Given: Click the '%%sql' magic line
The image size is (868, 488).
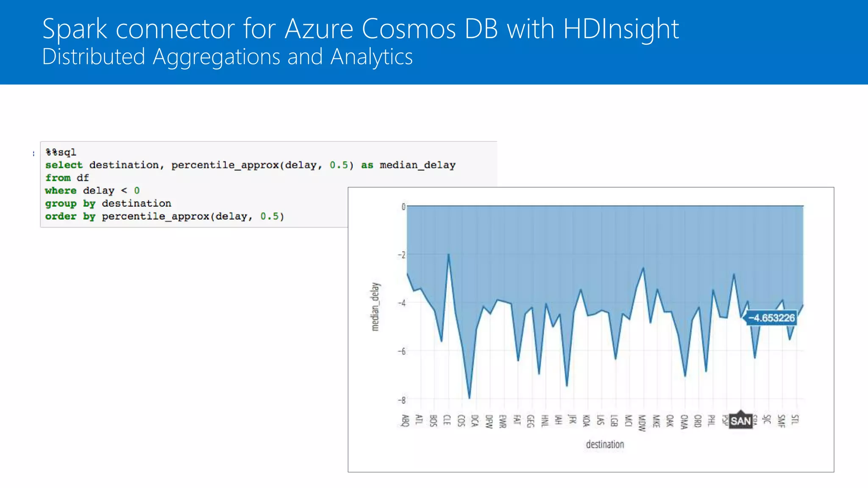Looking at the screenshot, I should (x=61, y=152).
